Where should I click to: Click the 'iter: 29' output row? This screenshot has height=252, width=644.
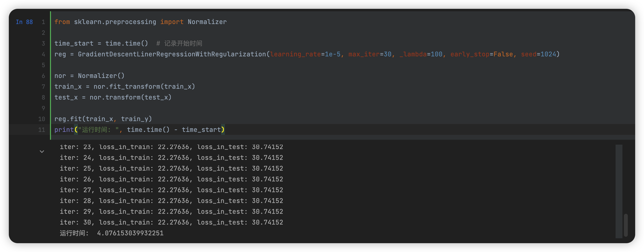[172, 211]
